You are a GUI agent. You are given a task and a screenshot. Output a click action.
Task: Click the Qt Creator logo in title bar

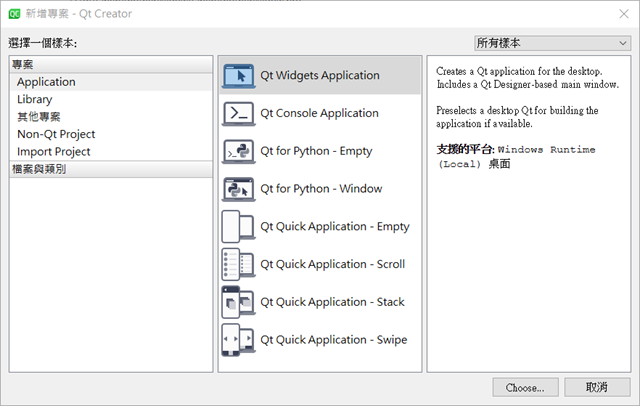(x=14, y=14)
